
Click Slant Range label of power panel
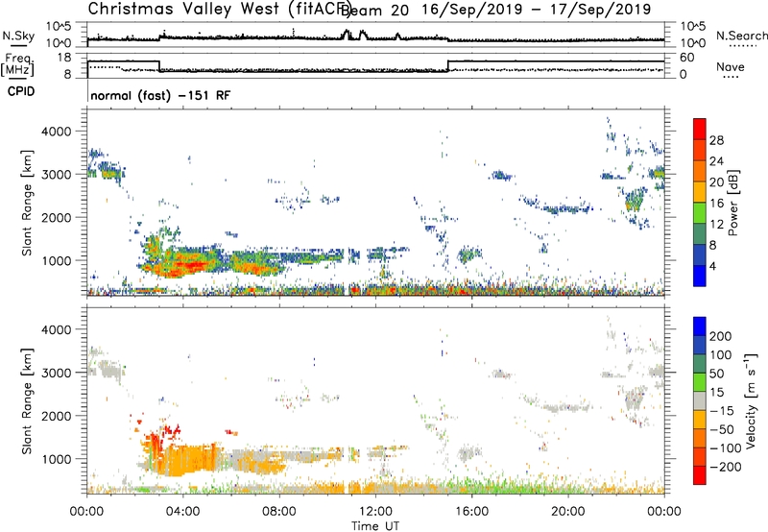[27, 203]
